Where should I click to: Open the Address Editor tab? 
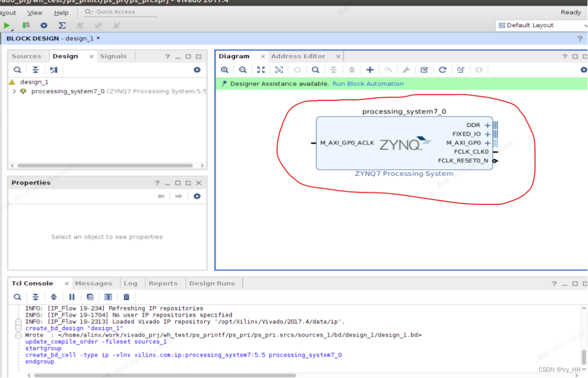pos(298,56)
